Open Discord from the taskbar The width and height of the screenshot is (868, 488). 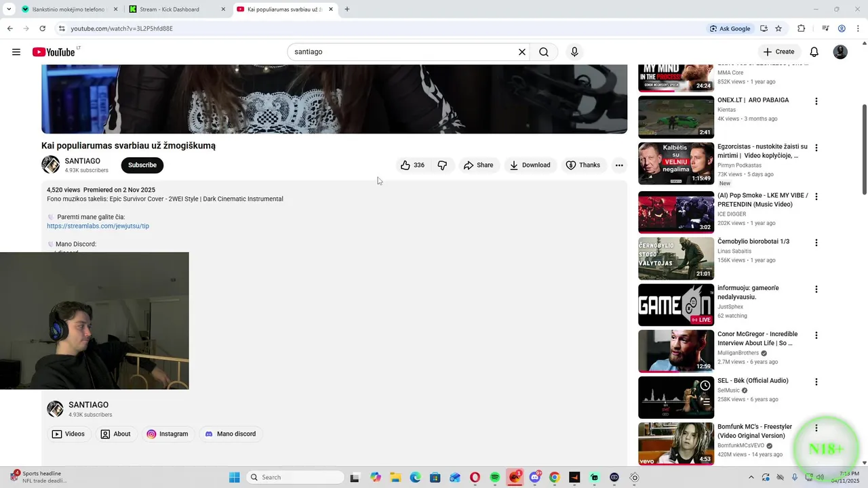pyautogui.click(x=535, y=477)
